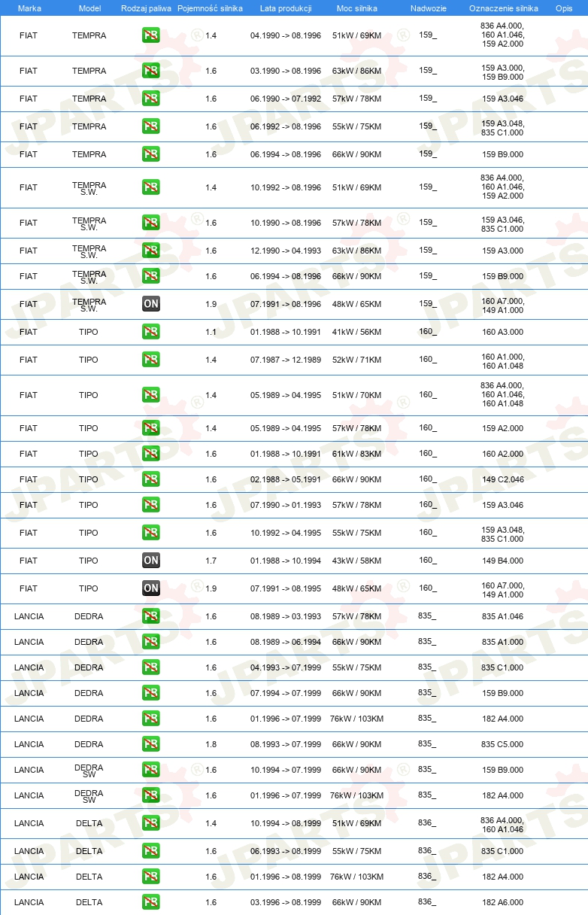Click the petrol icon in the TIPO 07.1987 row
This screenshot has height=915, width=588.
(x=151, y=360)
